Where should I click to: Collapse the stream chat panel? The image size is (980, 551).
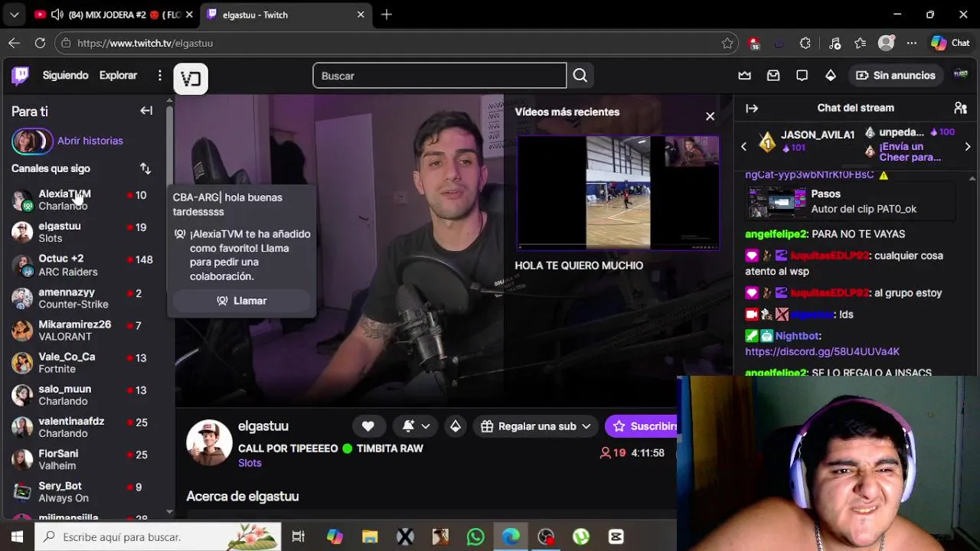pos(752,108)
